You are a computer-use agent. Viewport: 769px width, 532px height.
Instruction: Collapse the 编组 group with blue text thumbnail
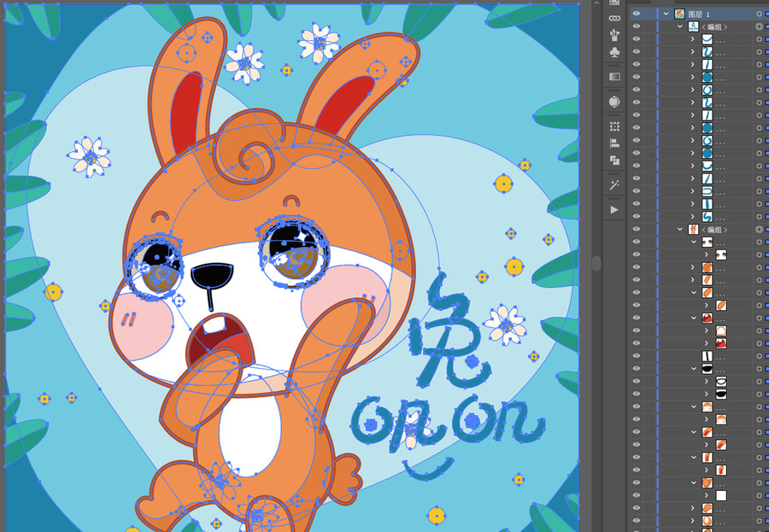click(x=680, y=26)
